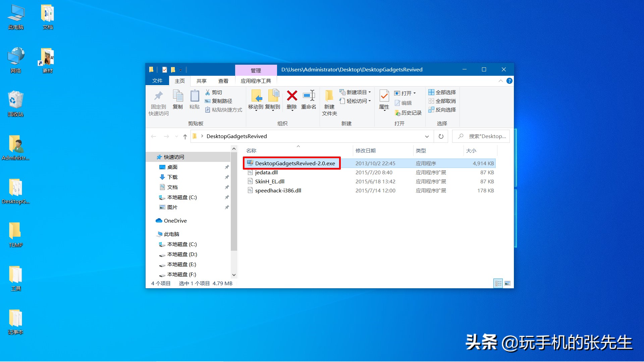
Task: Select SkinH_EL.dll file
Action: (x=270, y=181)
